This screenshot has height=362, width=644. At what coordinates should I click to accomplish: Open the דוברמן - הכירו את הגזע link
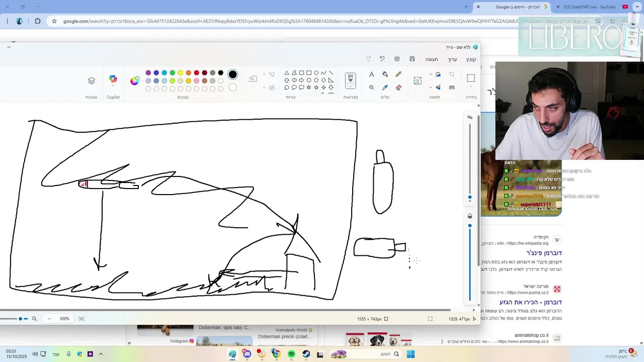pyautogui.click(x=530, y=302)
